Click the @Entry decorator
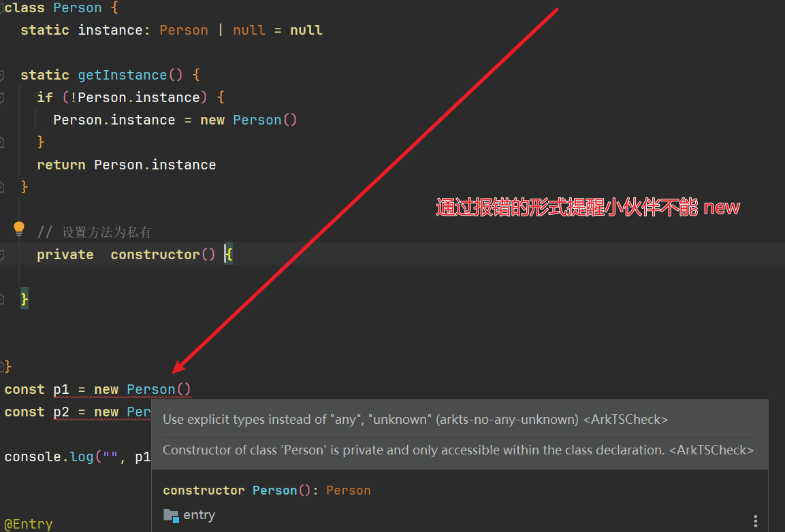The image size is (785, 532). (x=28, y=524)
